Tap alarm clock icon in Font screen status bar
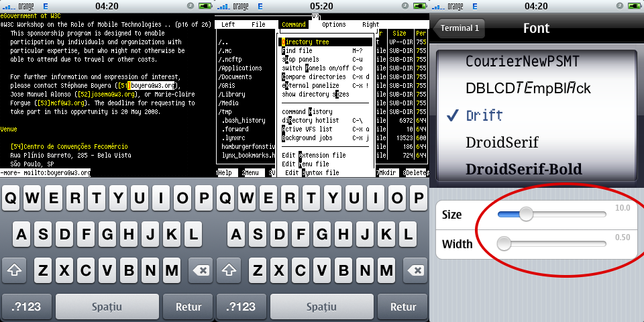Image resolution: width=644 pixels, height=322 pixels. (619, 6)
